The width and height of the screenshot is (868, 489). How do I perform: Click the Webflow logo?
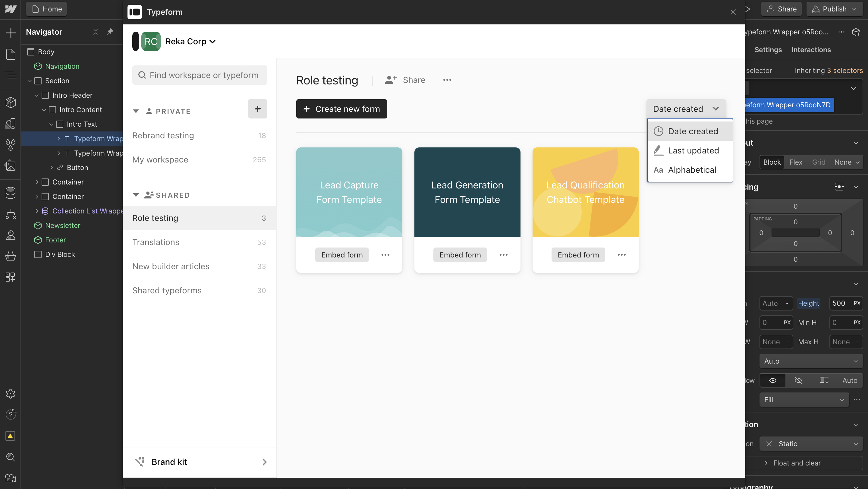point(11,9)
